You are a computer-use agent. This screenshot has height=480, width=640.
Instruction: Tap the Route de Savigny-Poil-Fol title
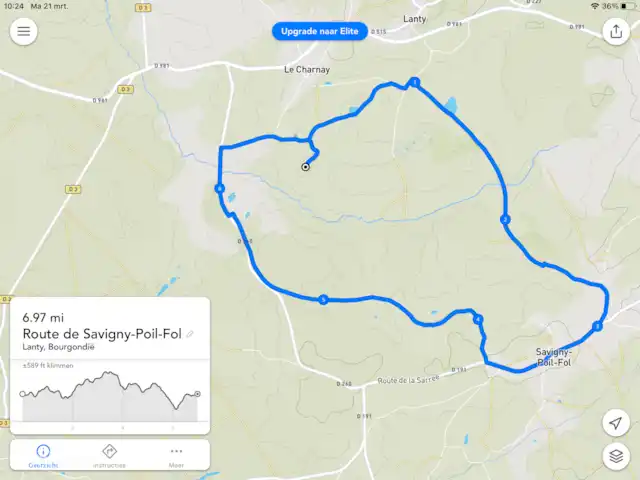(x=102, y=334)
